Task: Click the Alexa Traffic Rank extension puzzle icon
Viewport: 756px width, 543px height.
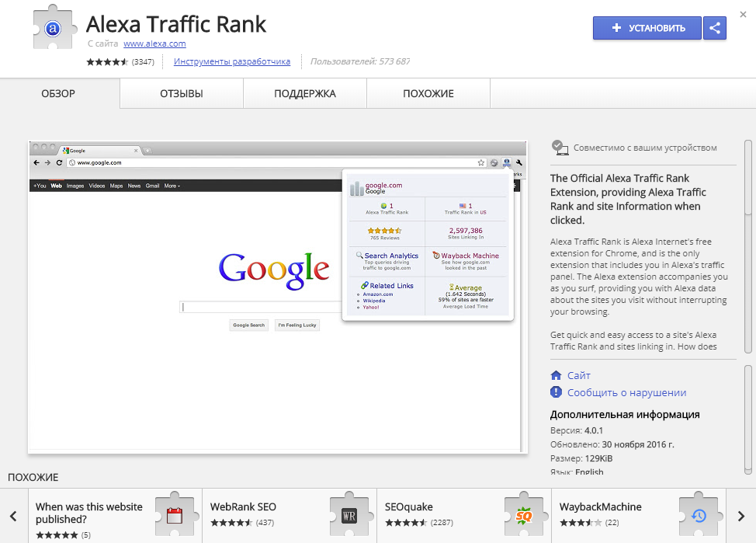Action: 54,27
